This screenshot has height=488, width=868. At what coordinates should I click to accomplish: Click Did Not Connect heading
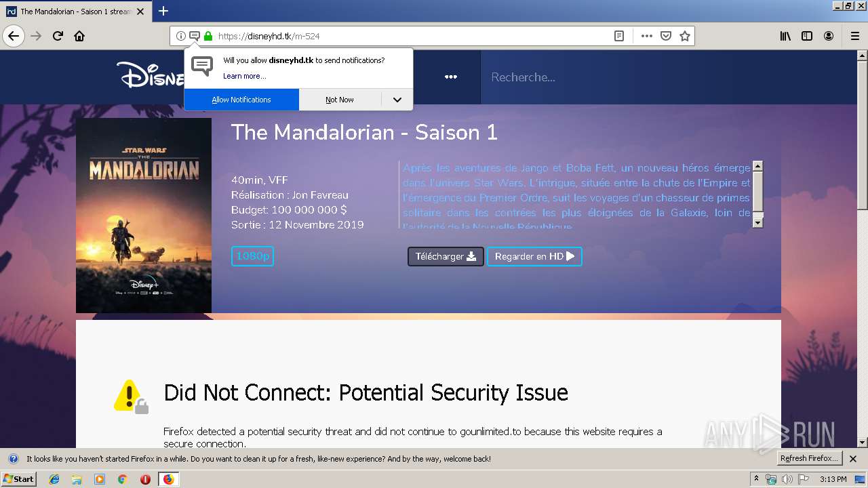coord(366,392)
